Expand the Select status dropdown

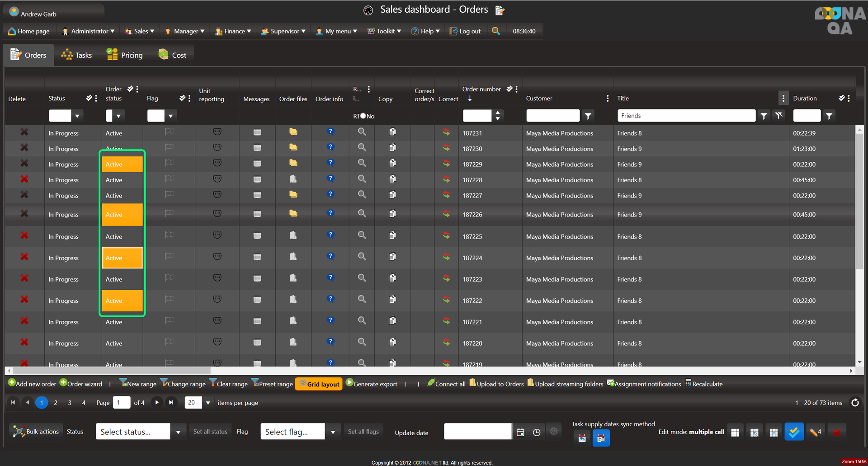pos(178,432)
